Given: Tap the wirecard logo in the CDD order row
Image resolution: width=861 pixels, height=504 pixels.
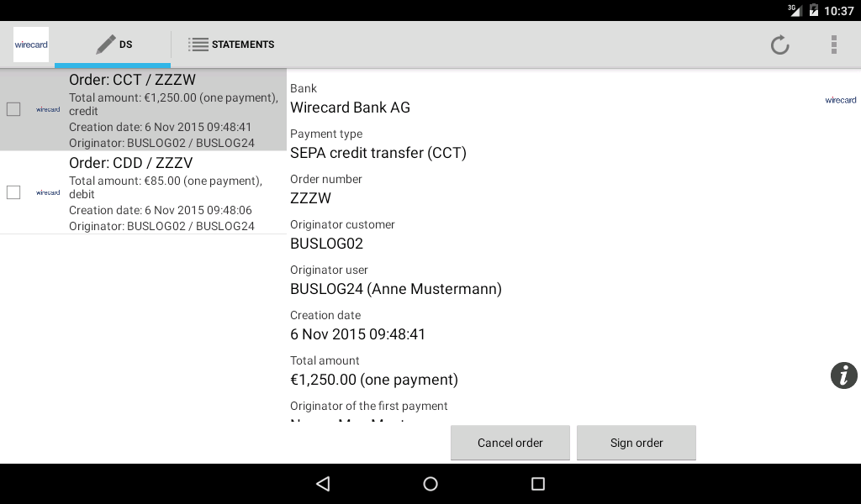Looking at the screenshot, I should (48, 192).
